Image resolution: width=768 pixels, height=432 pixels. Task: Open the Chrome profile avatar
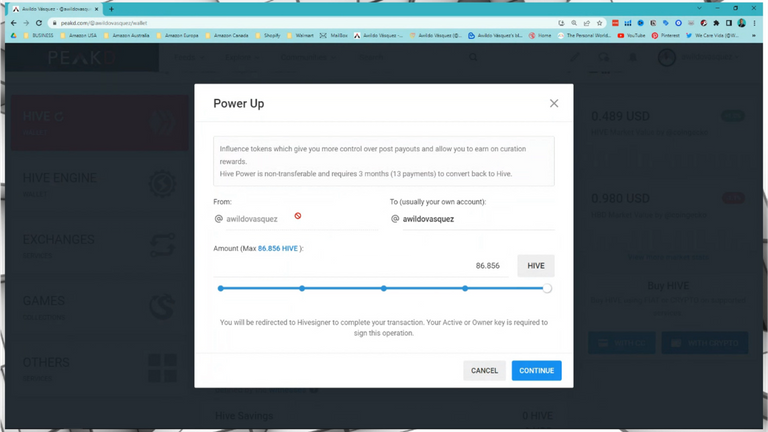(742, 23)
